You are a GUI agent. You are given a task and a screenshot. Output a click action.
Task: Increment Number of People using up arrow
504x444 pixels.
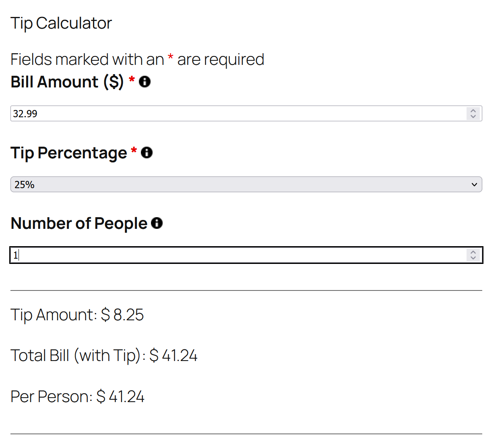[473, 252]
